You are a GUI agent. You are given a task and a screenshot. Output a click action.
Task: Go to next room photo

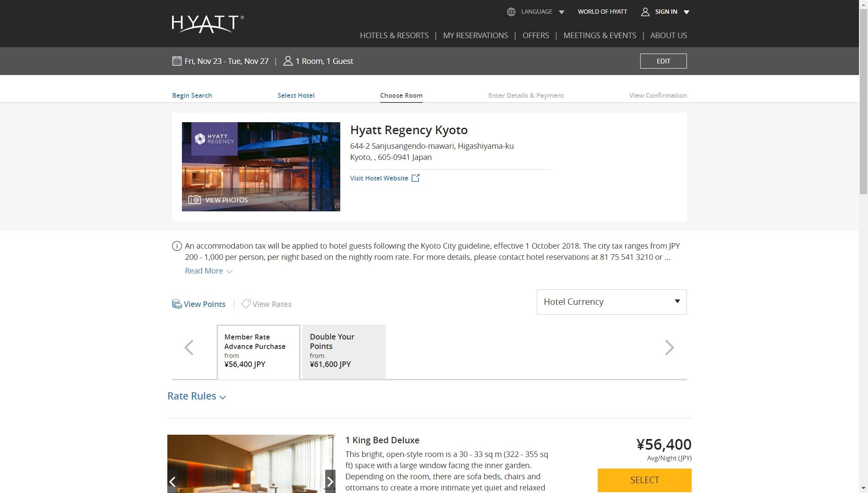click(x=330, y=481)
